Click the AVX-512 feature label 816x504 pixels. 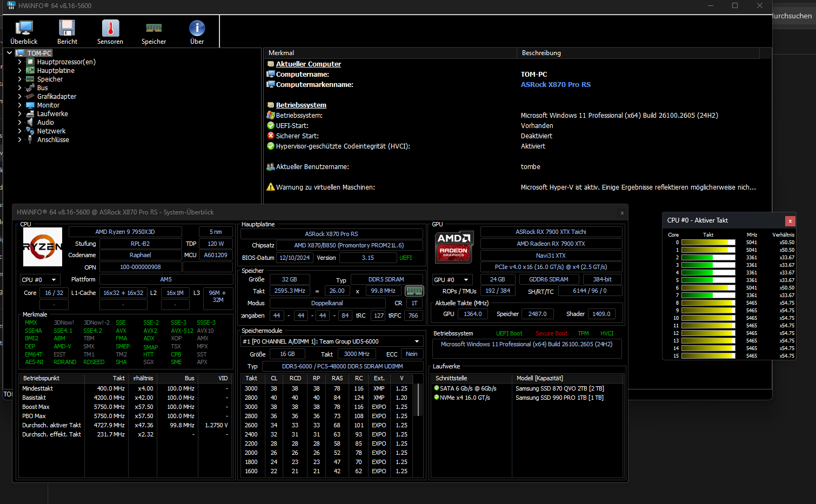click(182, 331)
